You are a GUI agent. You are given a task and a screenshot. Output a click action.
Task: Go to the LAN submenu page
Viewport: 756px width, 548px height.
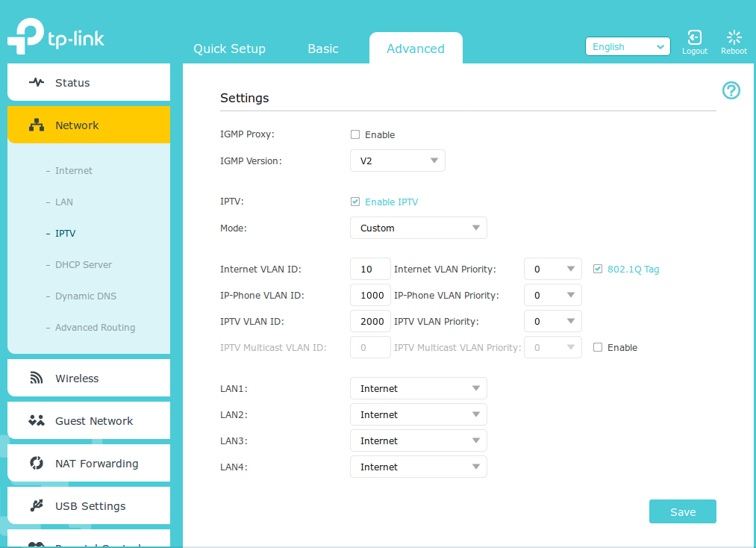[x=64, y=202]
